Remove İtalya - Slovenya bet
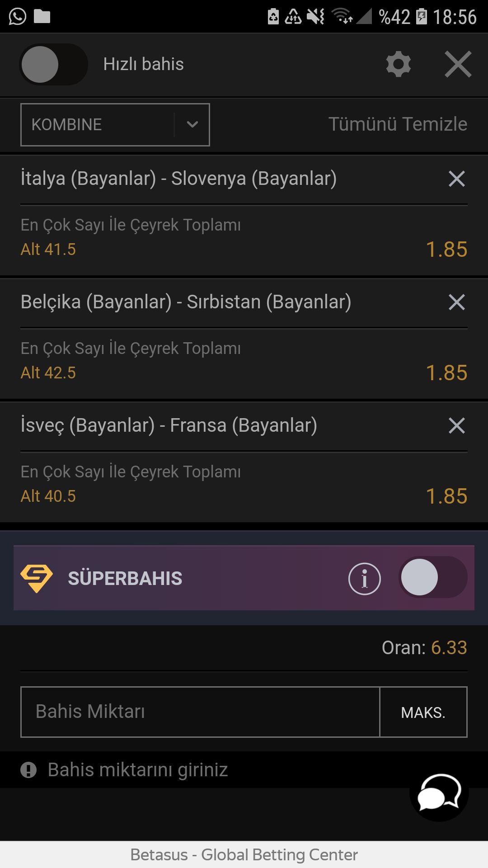 pos(457,179)
